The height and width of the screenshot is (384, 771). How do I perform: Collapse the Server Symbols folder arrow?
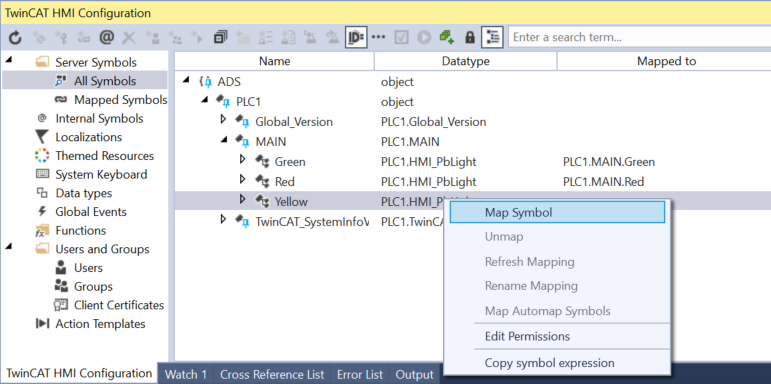(9, 61)
